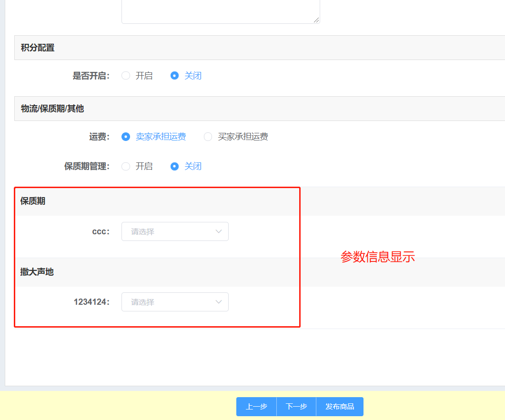Click the 1234124 field label
Viewport: 505px width, 420px height.
92,302
